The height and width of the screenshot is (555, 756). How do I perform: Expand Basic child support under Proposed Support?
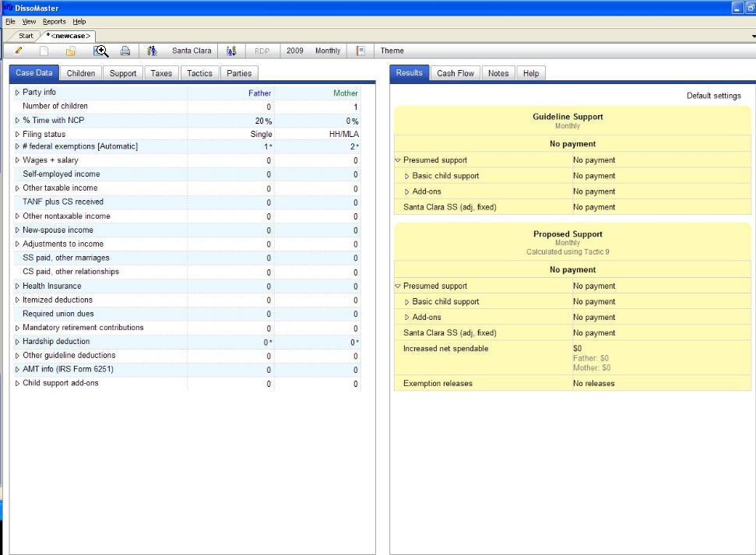(406, 302)
